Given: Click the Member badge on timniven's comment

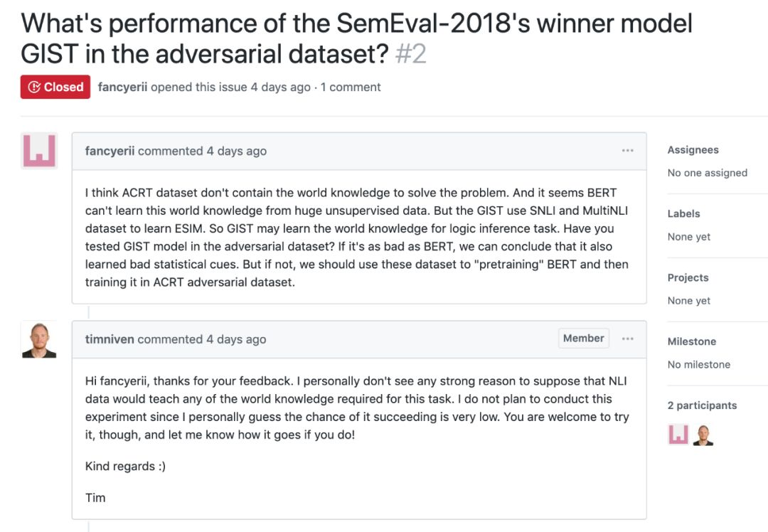Looking at the screenshot, I should tap(583, 339).
